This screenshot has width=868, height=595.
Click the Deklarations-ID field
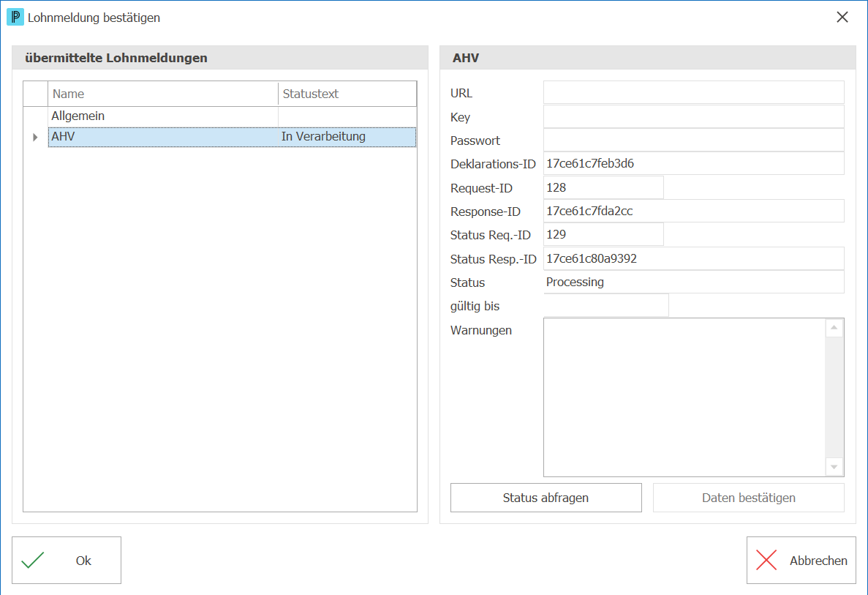[x=694, y=163]
